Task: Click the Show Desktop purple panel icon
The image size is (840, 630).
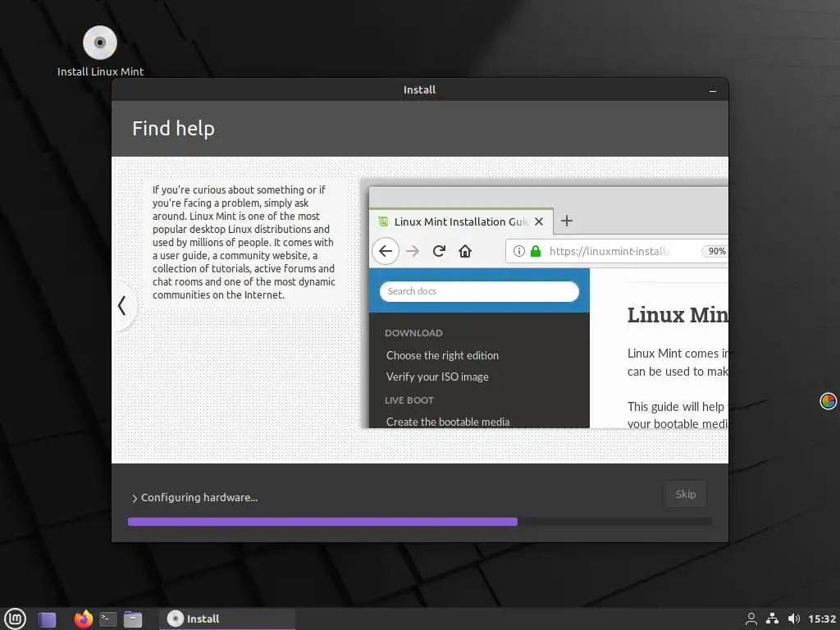Action: click(47, 619)
